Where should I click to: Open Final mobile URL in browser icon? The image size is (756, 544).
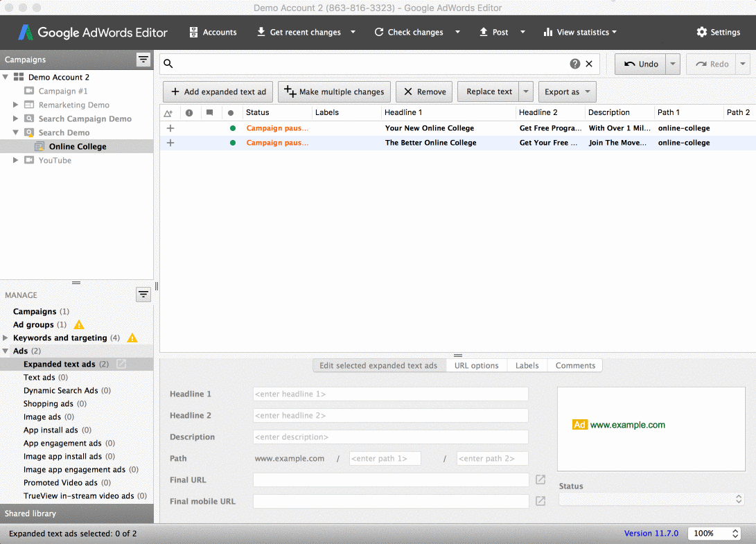(540, 501)
